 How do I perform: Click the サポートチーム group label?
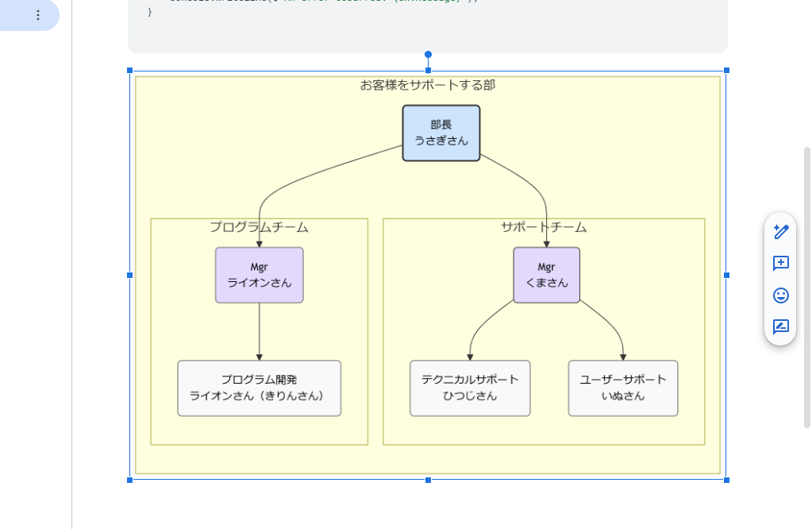(544, 227)
